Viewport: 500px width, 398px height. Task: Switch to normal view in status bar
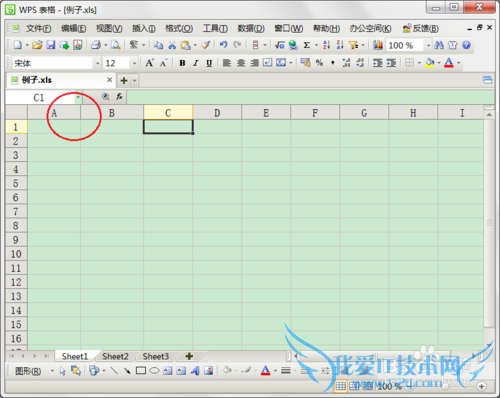pos(340,386)
